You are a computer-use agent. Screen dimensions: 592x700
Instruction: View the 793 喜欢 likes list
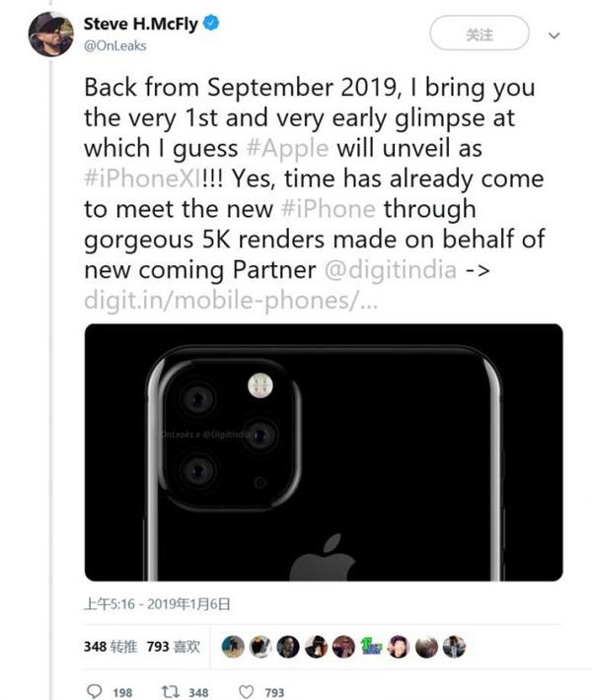(x=174, y=647)
